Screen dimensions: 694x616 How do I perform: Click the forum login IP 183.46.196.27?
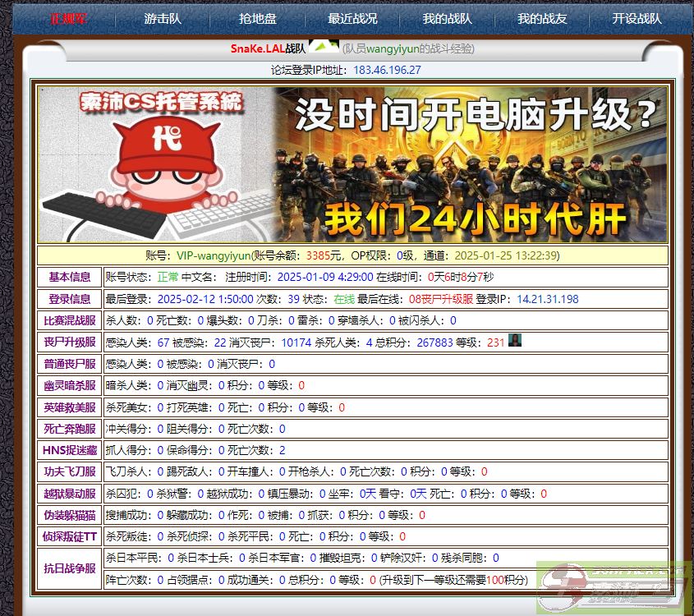coord(387,70)
